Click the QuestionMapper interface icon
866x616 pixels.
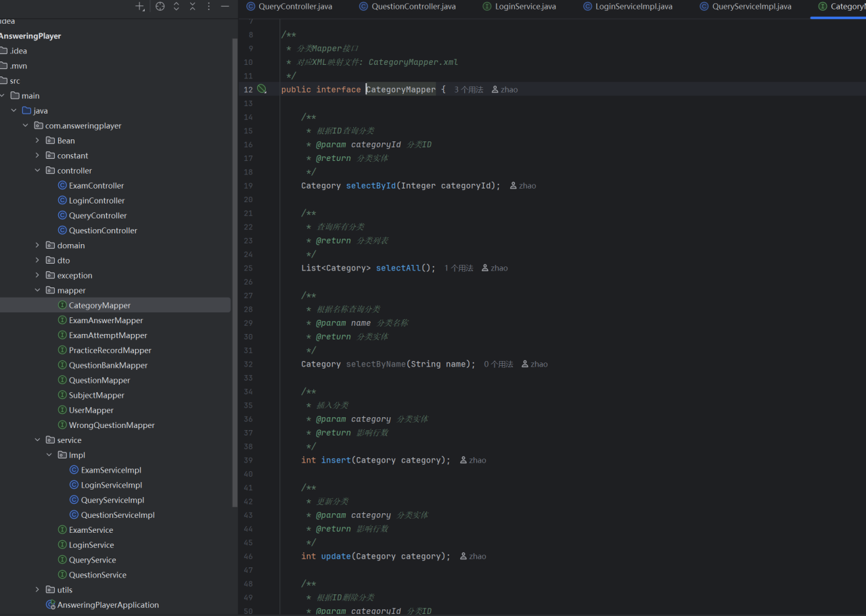point(62,380)
